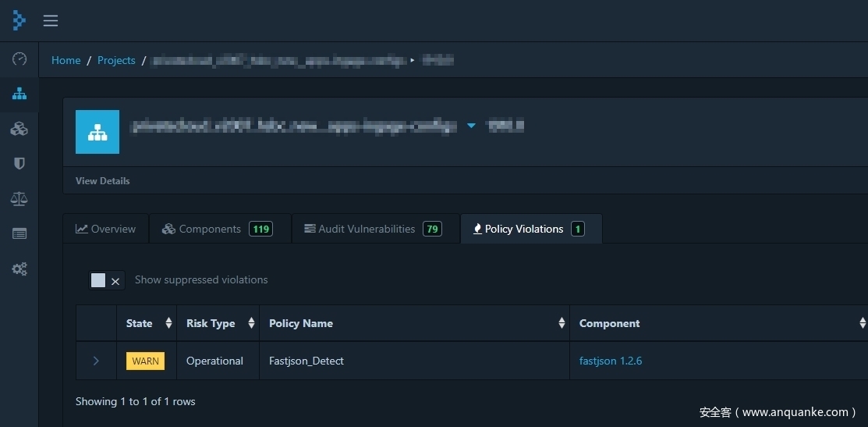Sort by the Policy Name column
This screenshot has width=868, height=427.
click(415, 323)
